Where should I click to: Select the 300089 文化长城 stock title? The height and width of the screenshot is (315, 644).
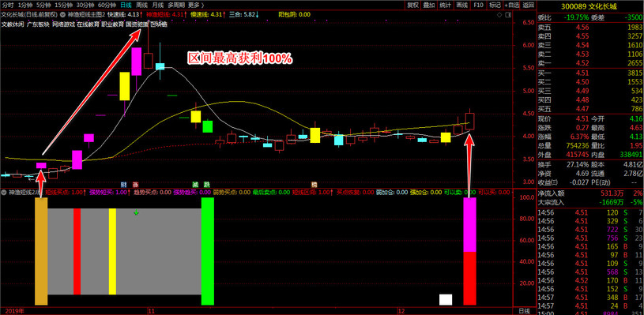pos(590,6)
